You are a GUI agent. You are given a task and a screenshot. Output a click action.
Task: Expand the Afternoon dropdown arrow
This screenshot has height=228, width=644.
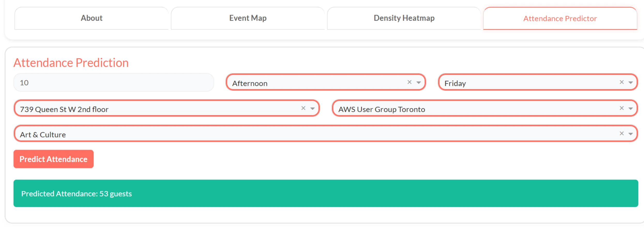(419, 83)
